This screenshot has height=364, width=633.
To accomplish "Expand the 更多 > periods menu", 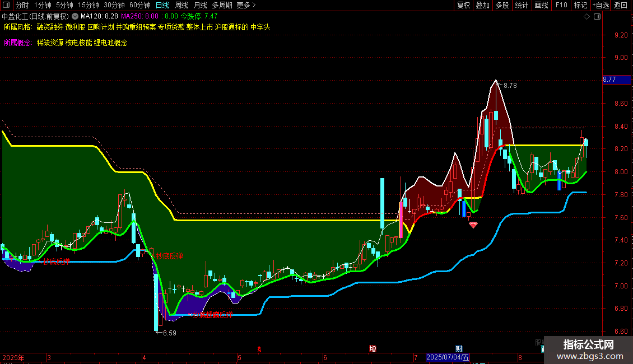I will [246, 5].
